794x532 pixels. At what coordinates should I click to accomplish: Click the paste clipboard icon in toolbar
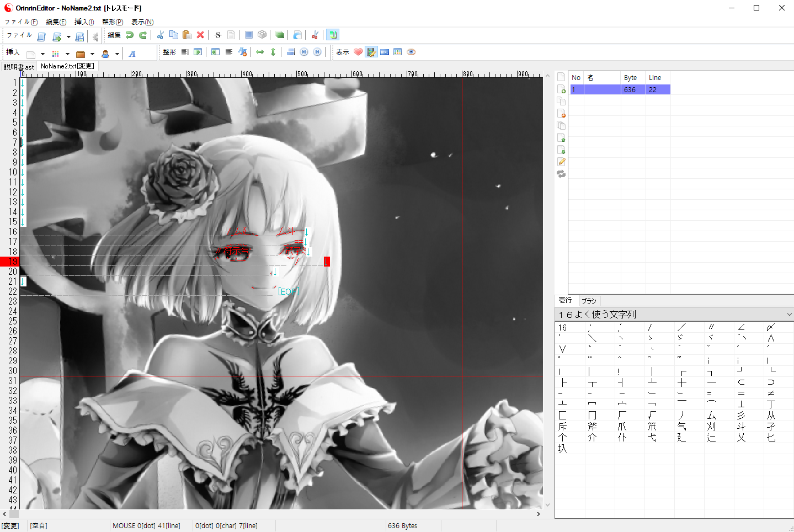coord(187,35)
